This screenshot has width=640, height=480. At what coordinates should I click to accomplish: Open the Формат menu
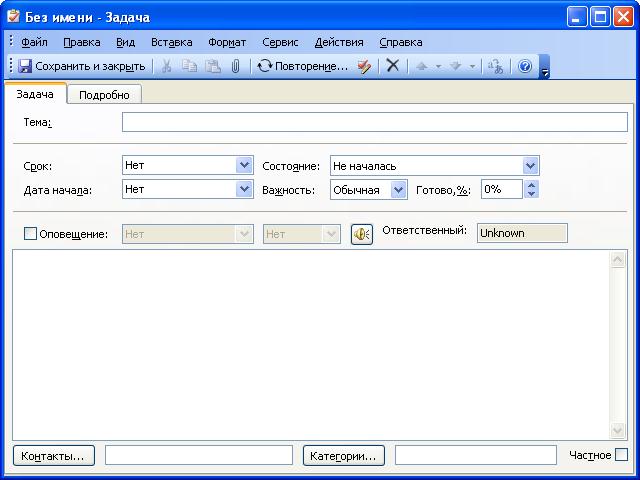[227, 42]
